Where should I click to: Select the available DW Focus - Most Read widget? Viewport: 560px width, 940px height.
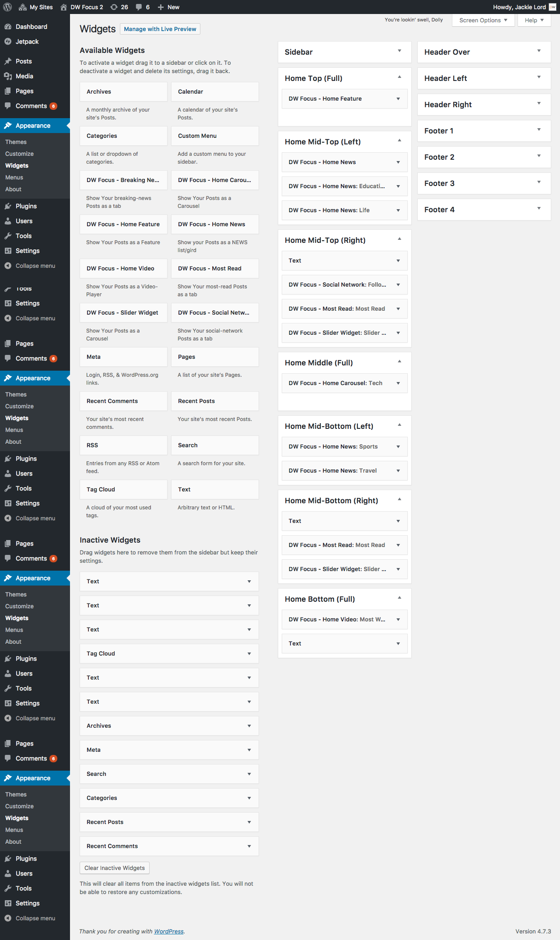pyautogui.click(x=215, y=269)
